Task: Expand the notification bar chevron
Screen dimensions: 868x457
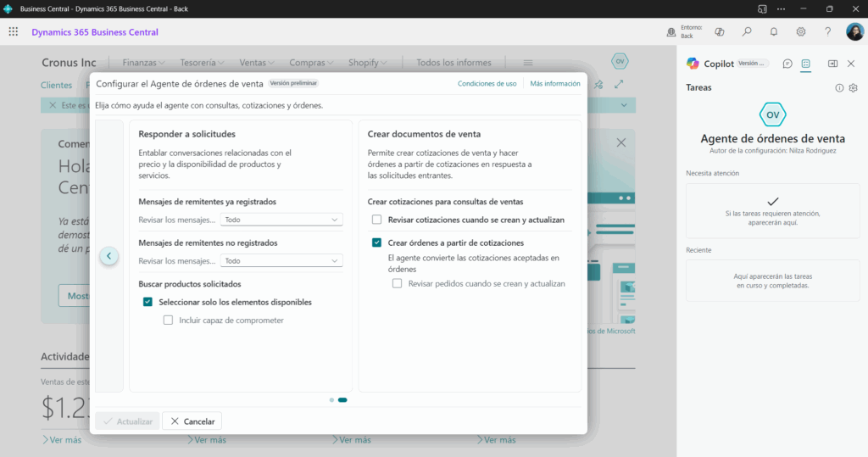Action: 624,105
